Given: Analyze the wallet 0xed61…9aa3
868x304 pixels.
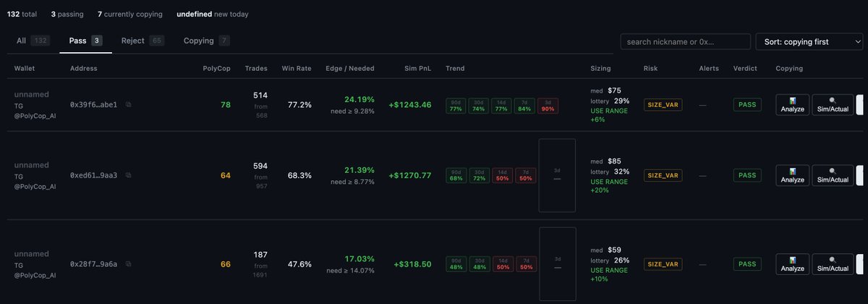Looking at the screenshot, I should click(793, 175).
